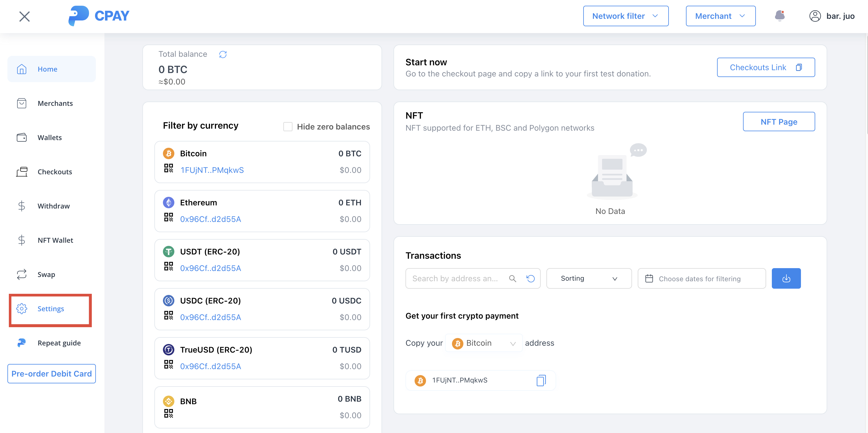Viewport: 868px width, 433px height.
Task: Open TrueUSD address 0x96Cf..d2d55A link
Action: pos(211,366)
